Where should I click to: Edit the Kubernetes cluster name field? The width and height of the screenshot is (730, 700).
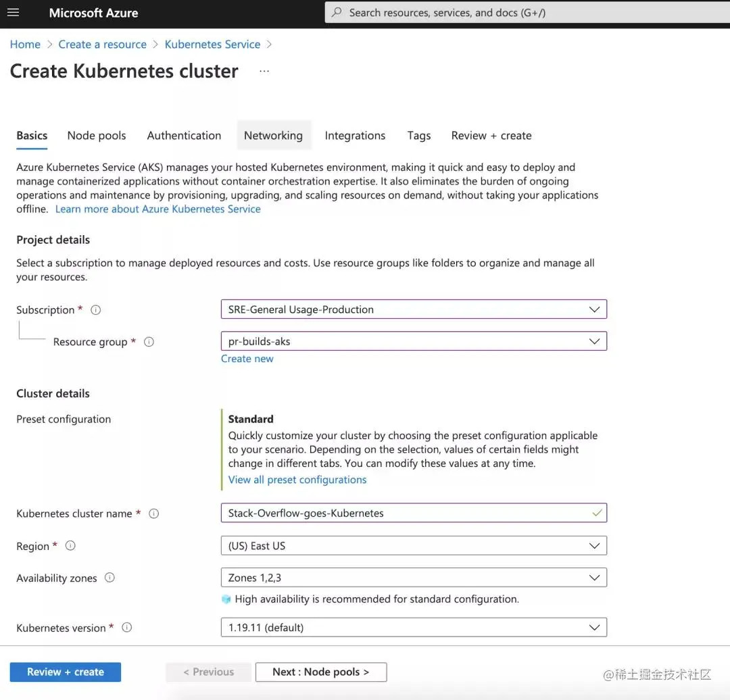pos(414,514)
